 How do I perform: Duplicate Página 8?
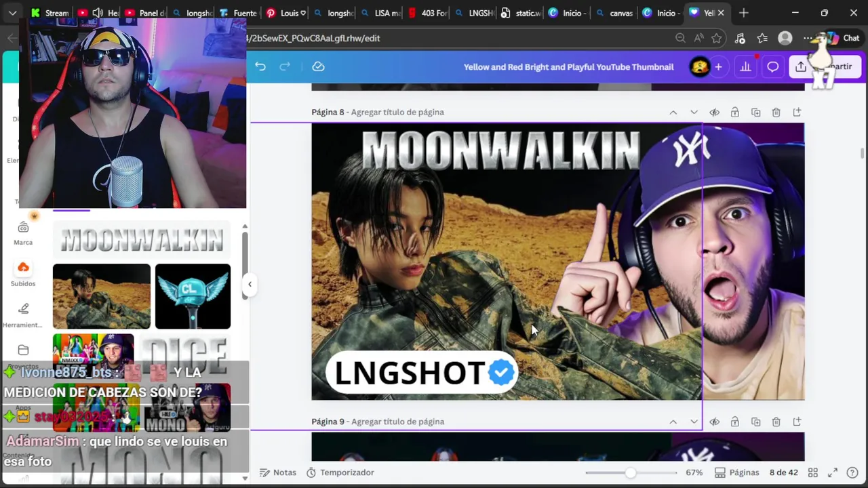point(755,112)
